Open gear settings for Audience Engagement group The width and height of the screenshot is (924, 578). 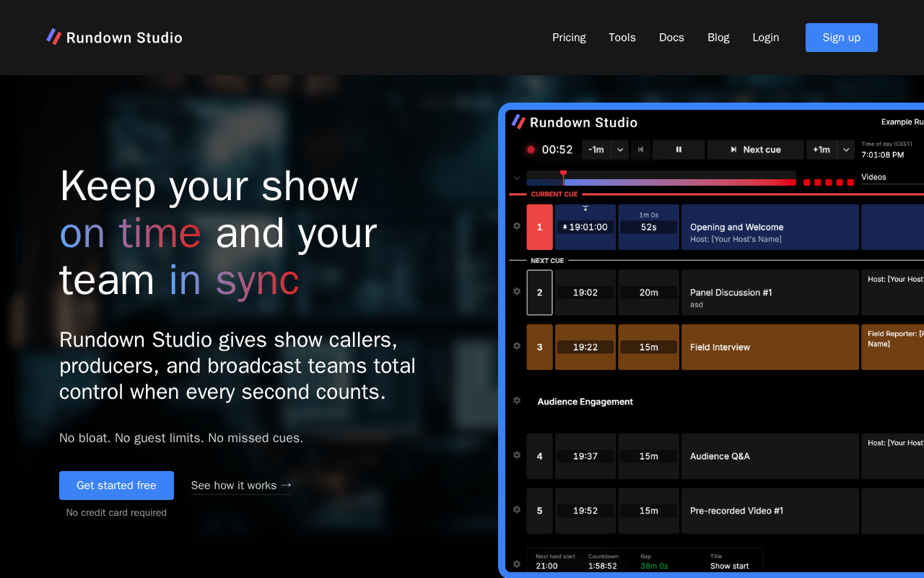point(517,400)
